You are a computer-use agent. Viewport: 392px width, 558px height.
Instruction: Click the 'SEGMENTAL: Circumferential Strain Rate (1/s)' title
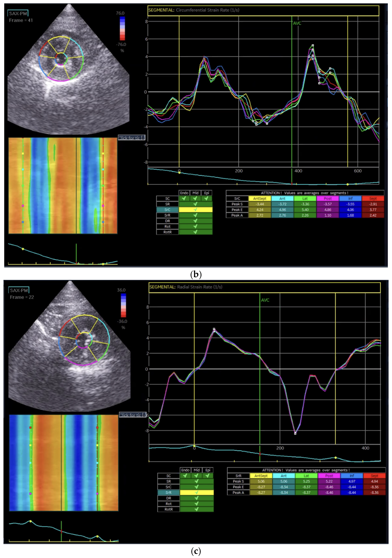click(x=194, y=10)
